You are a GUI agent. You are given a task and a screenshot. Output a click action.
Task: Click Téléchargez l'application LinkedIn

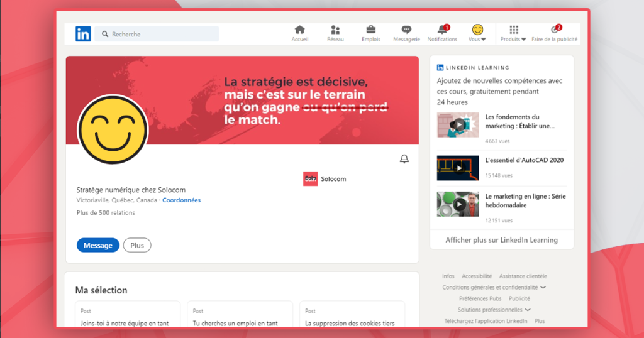pyautogui.click(x=486, y=321)
